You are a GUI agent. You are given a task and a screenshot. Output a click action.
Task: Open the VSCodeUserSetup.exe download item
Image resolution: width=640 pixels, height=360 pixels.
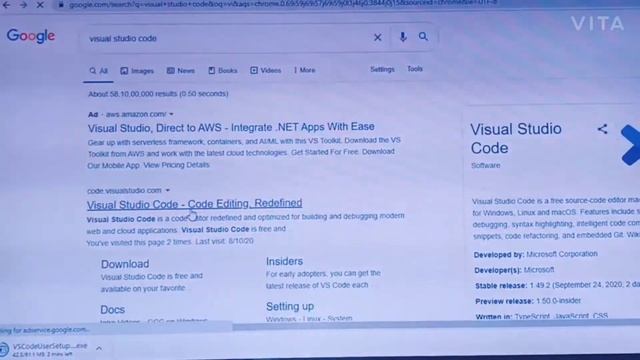(x=50, y=349)
